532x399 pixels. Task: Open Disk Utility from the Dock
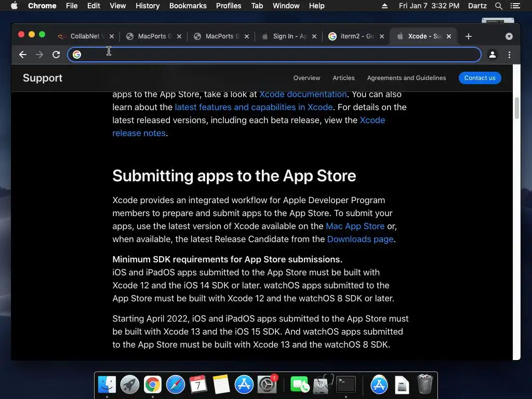pyautogui.click(x=323, y=384)
